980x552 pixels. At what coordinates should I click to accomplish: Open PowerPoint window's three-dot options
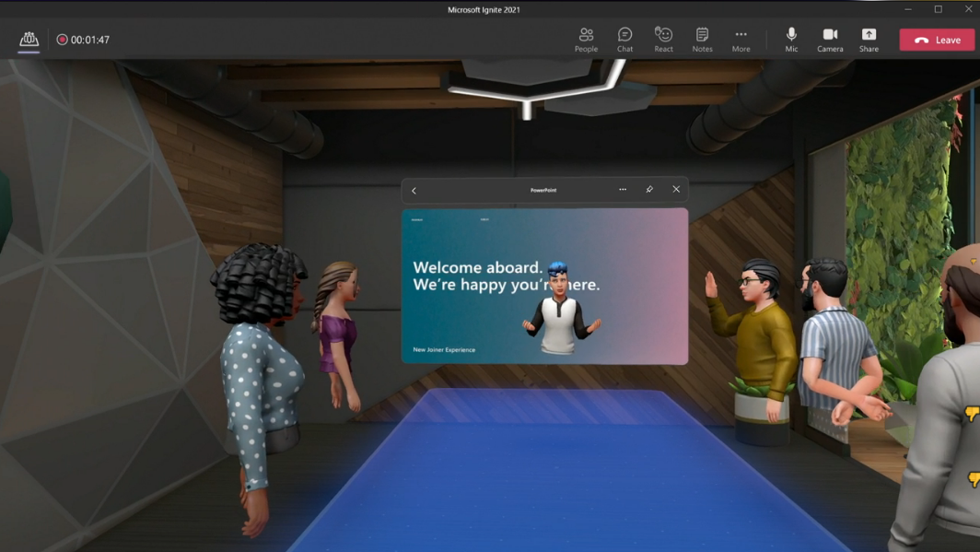tap(623, 190)
